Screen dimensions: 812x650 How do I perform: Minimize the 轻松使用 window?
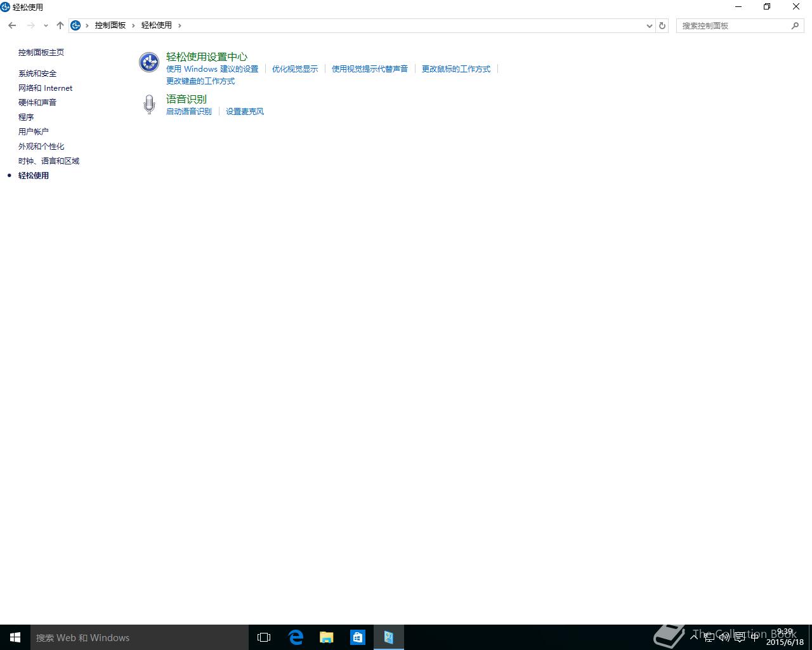[x=738, y=7]
